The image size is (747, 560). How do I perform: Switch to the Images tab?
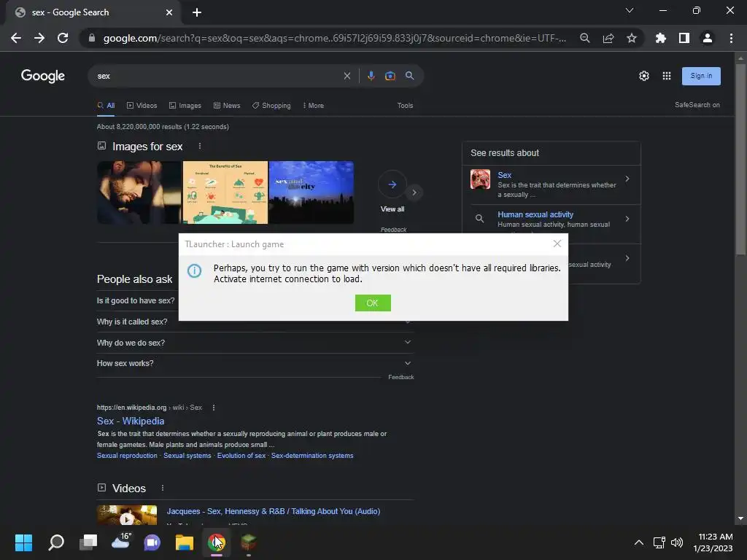pyautogui.click(x=185, y=106)
